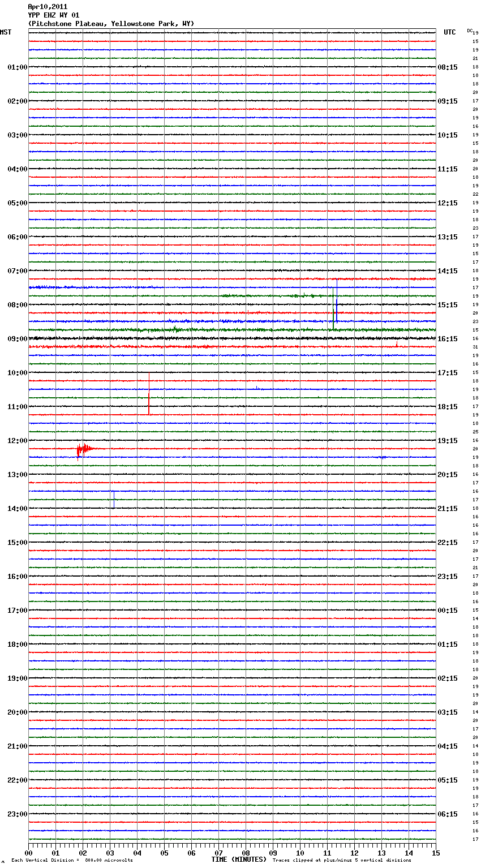Click the "Pitchstone Plateau, Yellowstone Park, WY" subtitle
This screenshot has height=868, width=481.
click(111, 24)
